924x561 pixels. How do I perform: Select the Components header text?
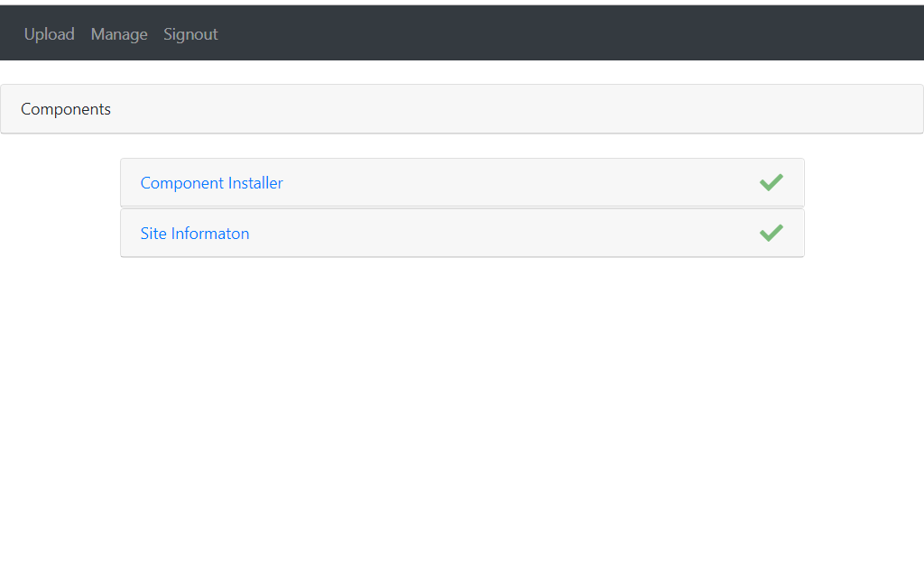pyautogui.click(x=65, y=109)
